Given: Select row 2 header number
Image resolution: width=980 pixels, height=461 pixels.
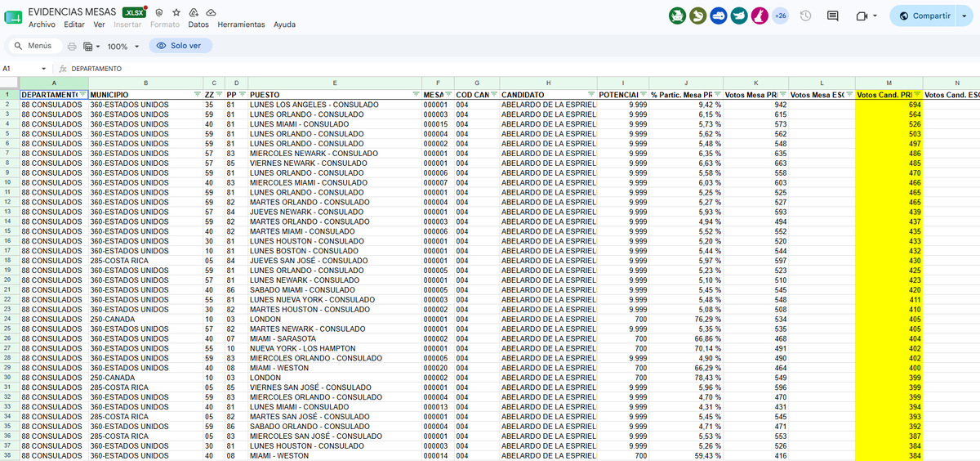Looking at the screenshot, I should tap(9, 105).
